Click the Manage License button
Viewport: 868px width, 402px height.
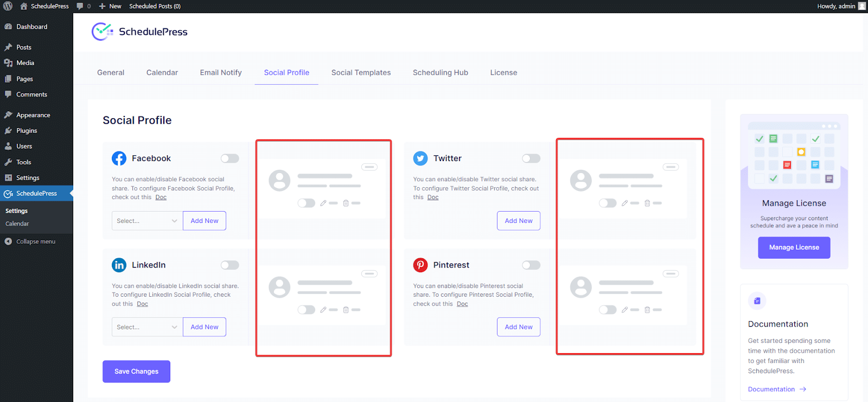(x=794, y=247)
